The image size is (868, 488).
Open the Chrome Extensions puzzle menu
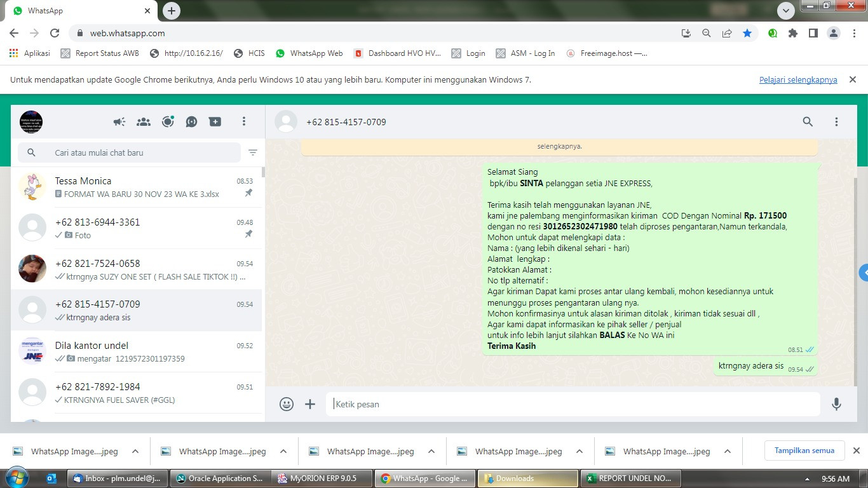(793, 33)
